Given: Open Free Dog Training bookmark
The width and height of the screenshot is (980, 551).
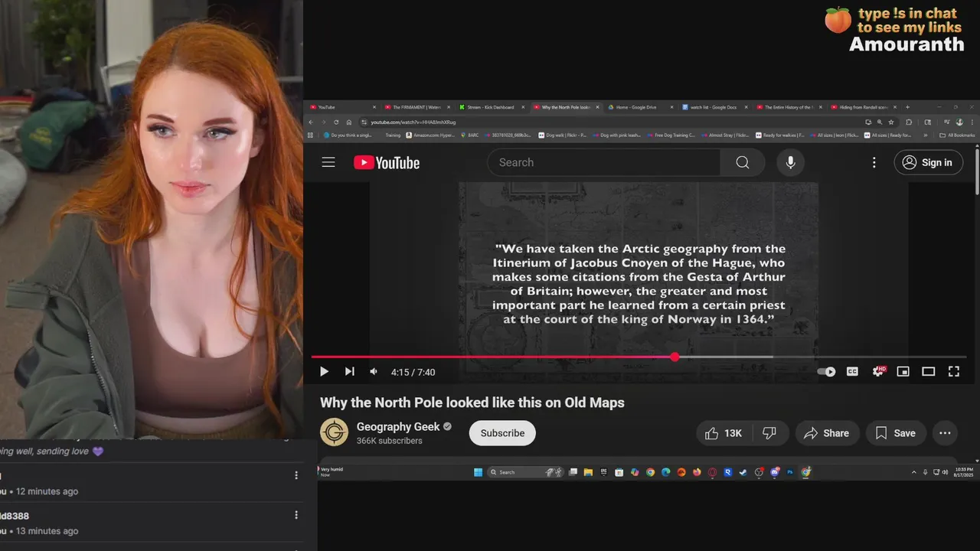Looking at the screenshot, I should click(x=670, y=135).
